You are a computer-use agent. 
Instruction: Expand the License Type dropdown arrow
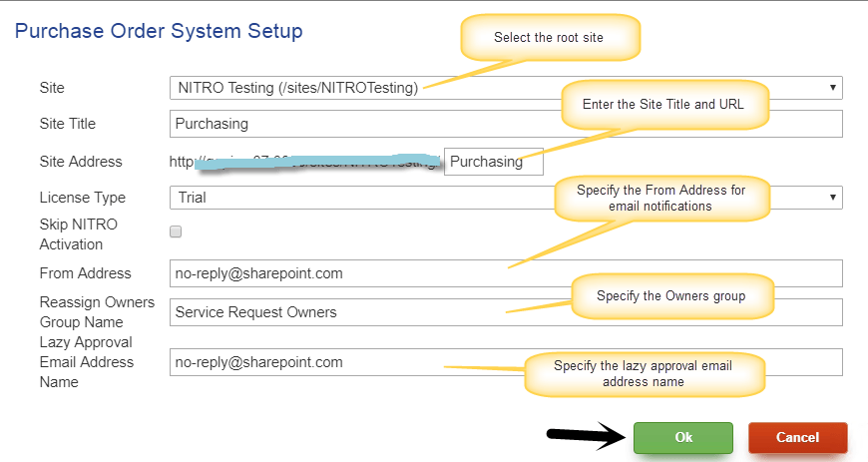click(x=832, y=198)
